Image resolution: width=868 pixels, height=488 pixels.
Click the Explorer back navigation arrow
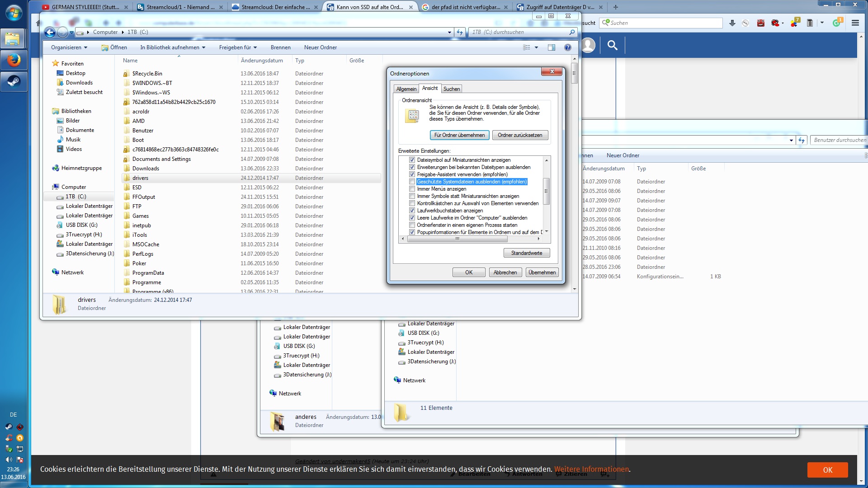50,32
